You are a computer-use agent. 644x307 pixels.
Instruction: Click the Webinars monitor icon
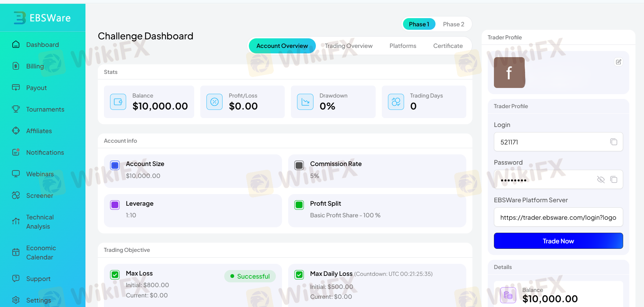(x=16, y=174)
